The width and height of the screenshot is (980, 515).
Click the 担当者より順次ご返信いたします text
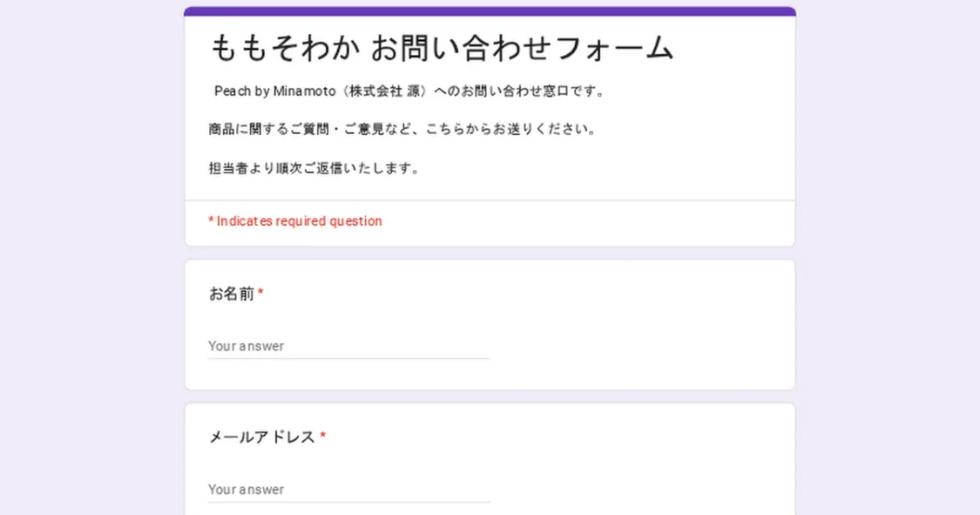pyautogui.click(x=314, y=168)
